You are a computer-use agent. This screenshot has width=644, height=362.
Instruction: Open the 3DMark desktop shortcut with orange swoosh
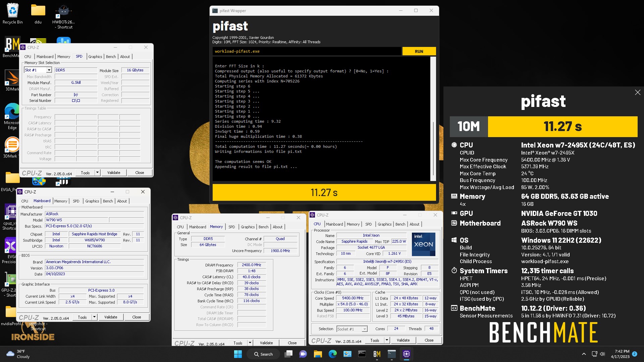(x=12, y=80)
